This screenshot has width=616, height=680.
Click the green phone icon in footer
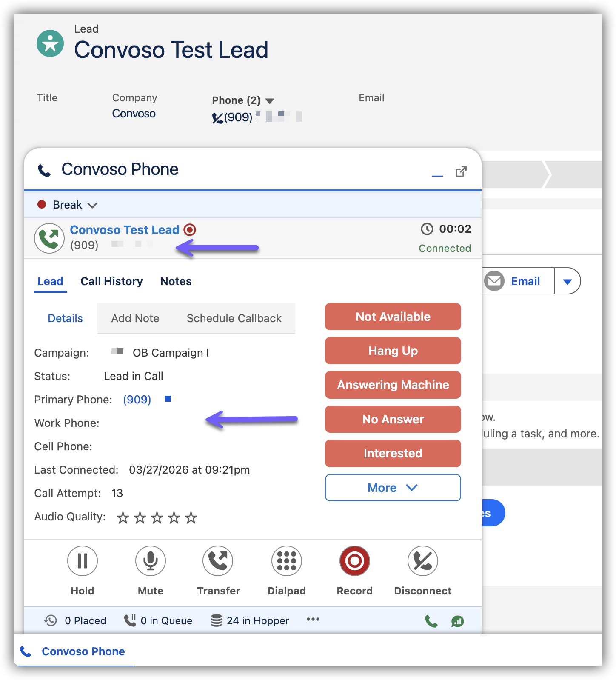click(x=431, y=621)
